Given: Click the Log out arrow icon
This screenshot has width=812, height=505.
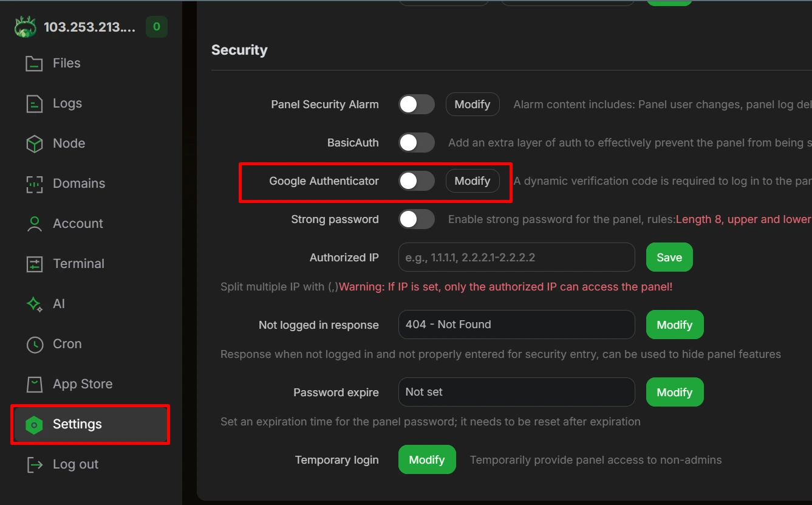Looking at the screenshot, I should [x=34, y=464].
